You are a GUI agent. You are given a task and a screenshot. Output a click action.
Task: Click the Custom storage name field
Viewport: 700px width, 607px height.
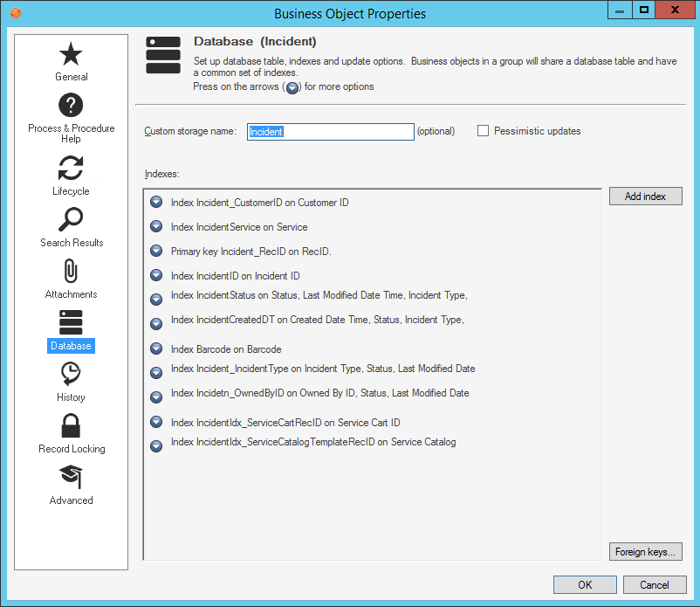click(x=330, y=131)
